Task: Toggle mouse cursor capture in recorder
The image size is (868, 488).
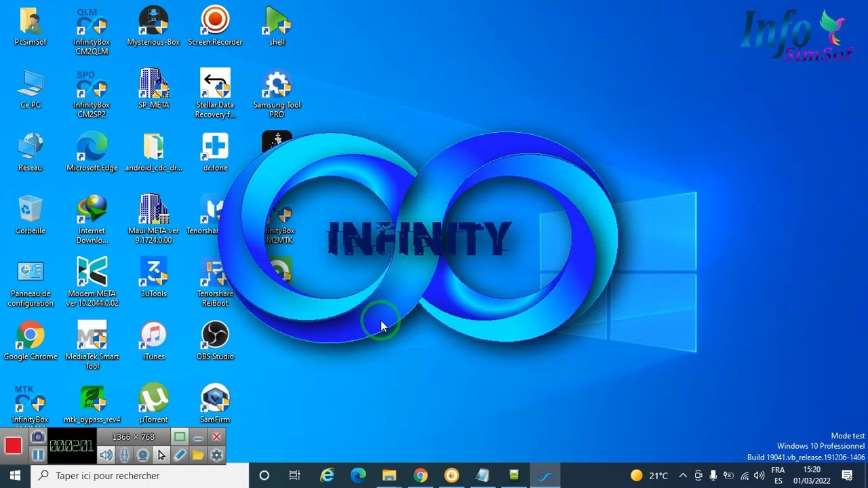Action: point(161,455)
